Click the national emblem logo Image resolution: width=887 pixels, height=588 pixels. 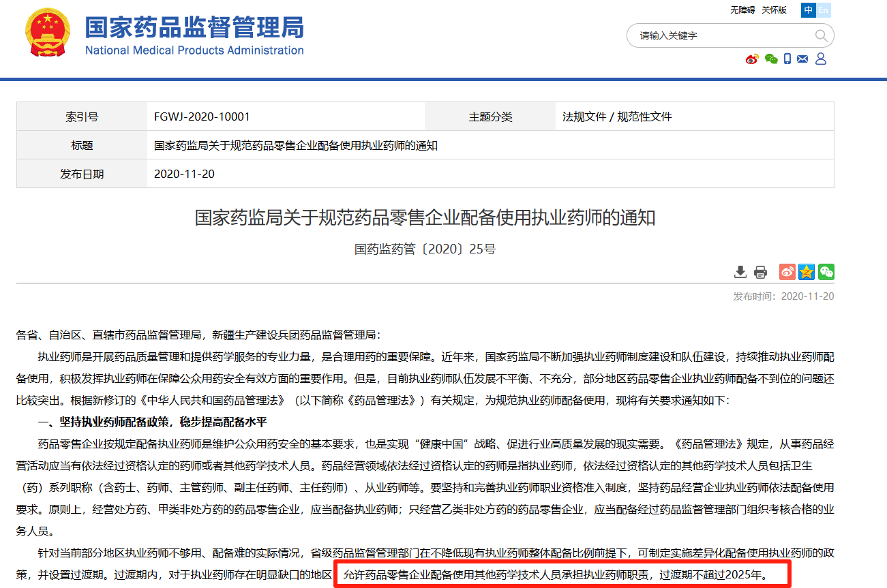(48, 33)
